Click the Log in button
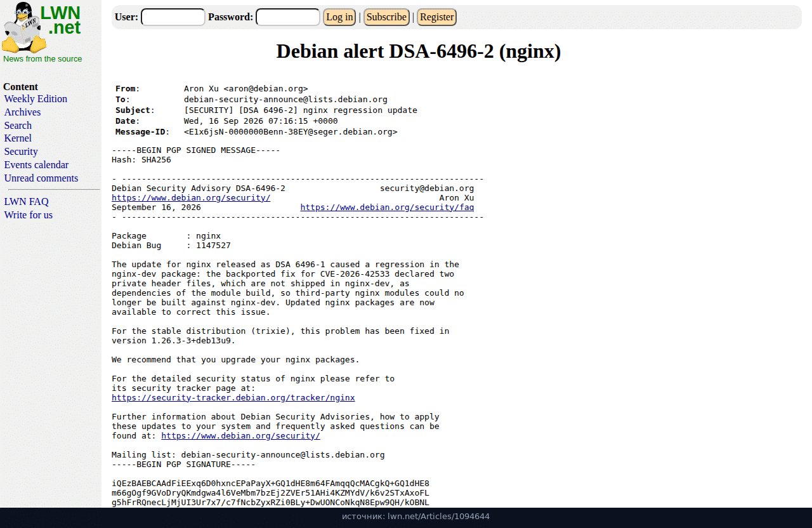 tap(339, 17)
